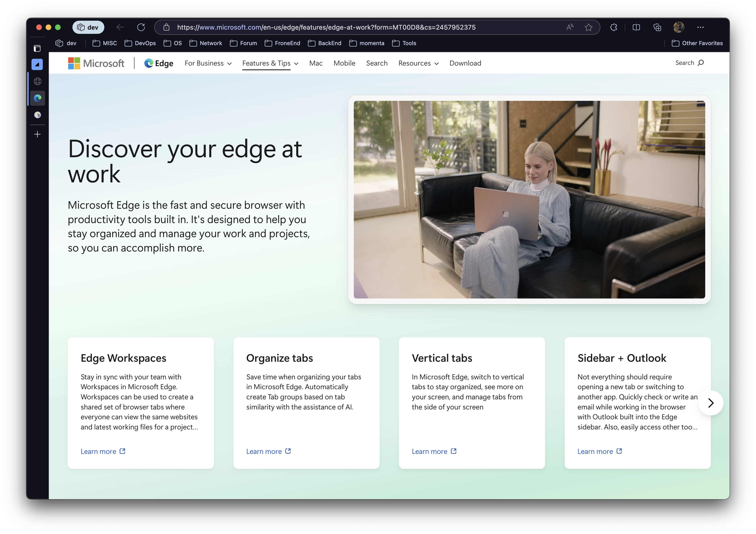The width and height of the screenshot is (756, 534).
Task: Open the OS favorites folder
Action: (x=173, y=43)
